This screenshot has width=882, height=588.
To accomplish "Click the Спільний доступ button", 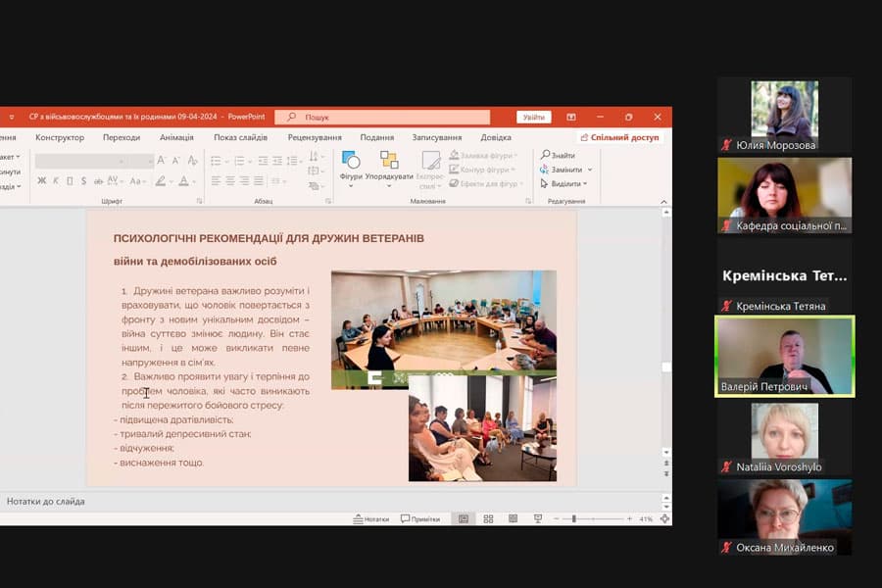I will [619, 137].
